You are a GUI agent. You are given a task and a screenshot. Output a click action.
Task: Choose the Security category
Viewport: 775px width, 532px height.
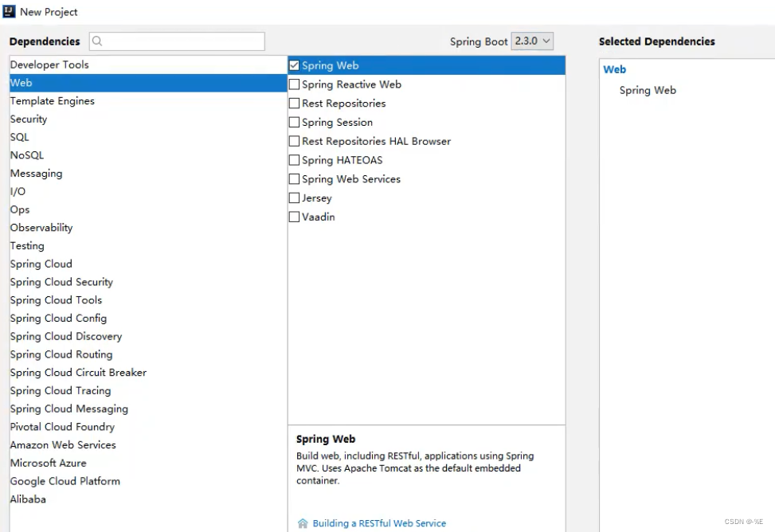tap(148, 119)
